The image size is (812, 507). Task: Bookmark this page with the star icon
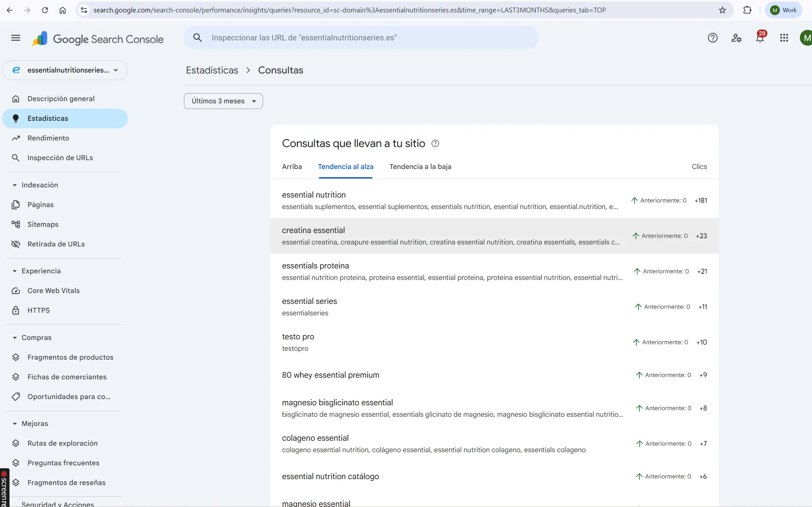point(722,10)
